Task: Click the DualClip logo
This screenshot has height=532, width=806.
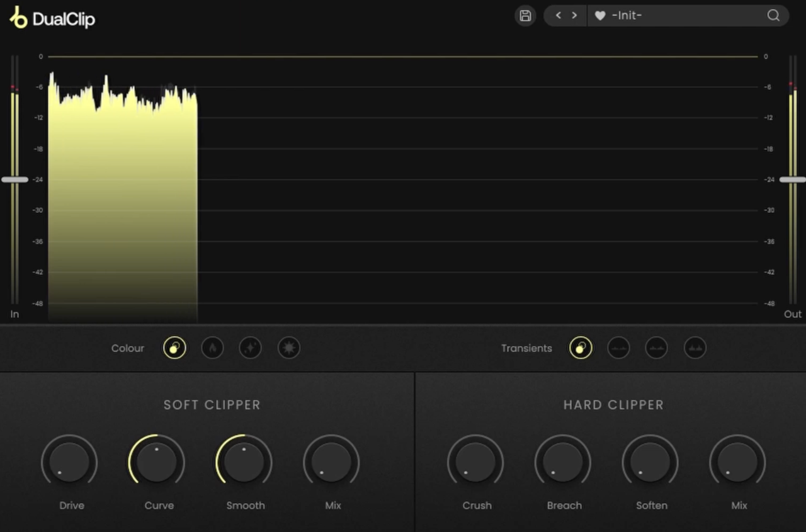Action: point(52,18)
